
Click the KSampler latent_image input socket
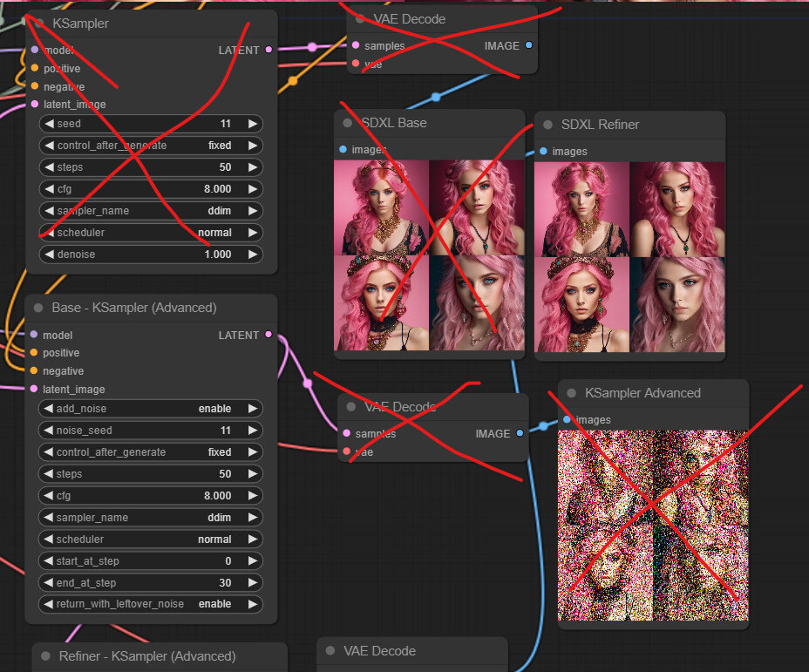pos(35,104)
